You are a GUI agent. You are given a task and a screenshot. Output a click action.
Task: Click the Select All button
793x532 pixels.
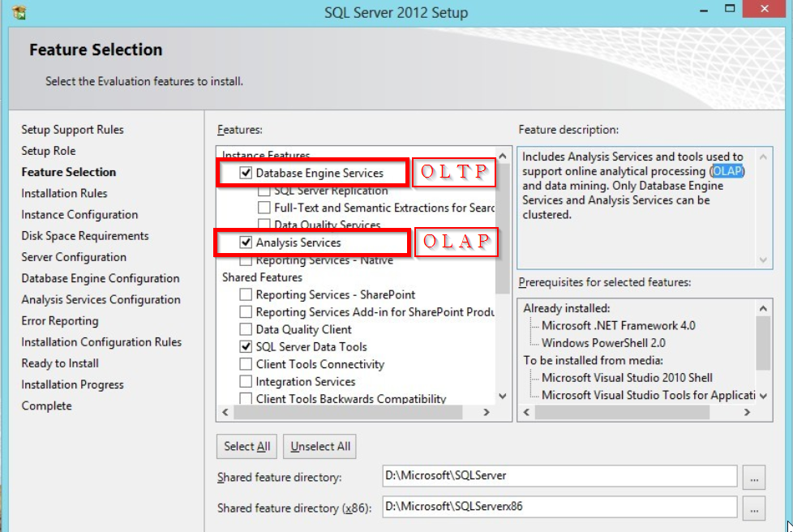(246, 447)
